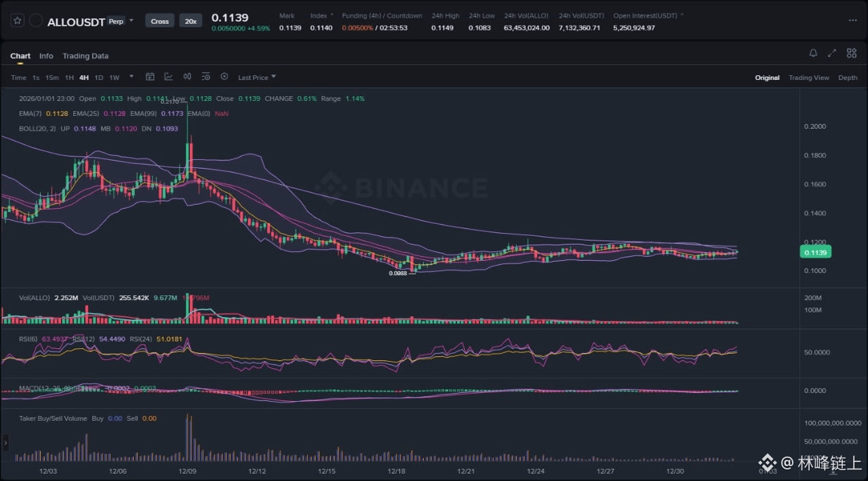868x481 pixels.
Task: Select the 1H interval
Action: pyautogui.click(x=69, y=78)
